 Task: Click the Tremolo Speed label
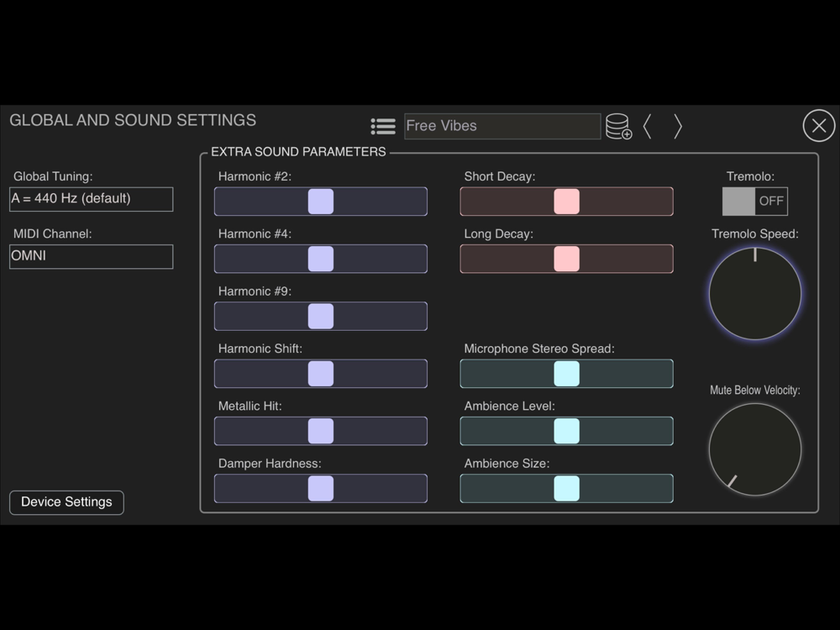point(755,234)
